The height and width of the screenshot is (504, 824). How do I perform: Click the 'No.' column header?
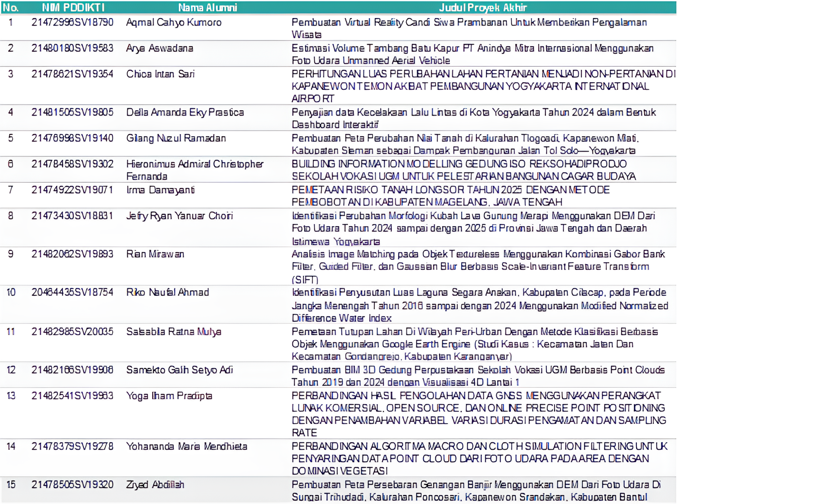coord(10,7)
